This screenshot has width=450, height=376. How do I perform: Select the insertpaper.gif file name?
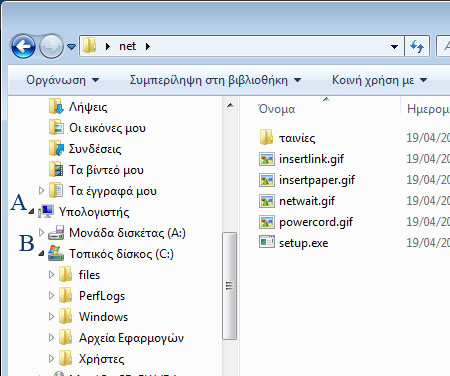click(317, 180)
